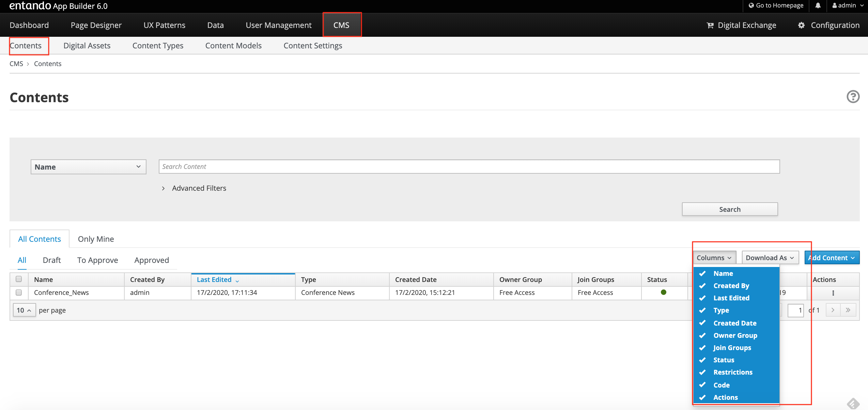Open the notifications bell icon
868x410 pixels.
click(818, 5)
